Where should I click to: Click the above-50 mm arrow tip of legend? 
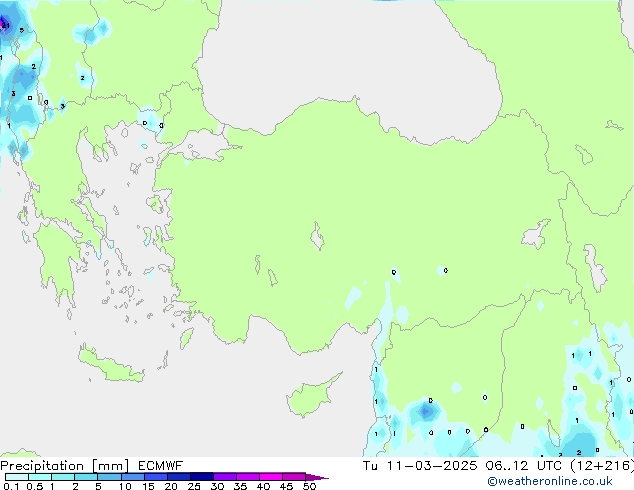pyautogui.click(x=317, y=477)
